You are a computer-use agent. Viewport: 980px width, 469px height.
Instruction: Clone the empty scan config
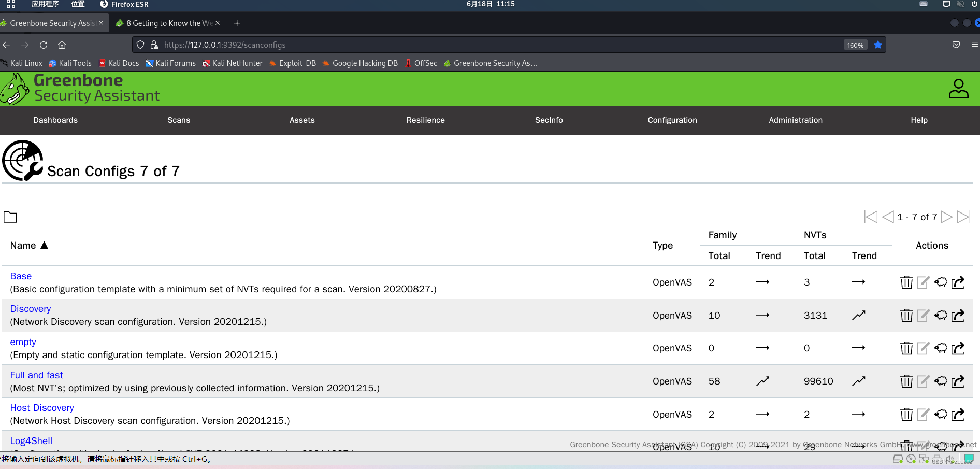941,348
